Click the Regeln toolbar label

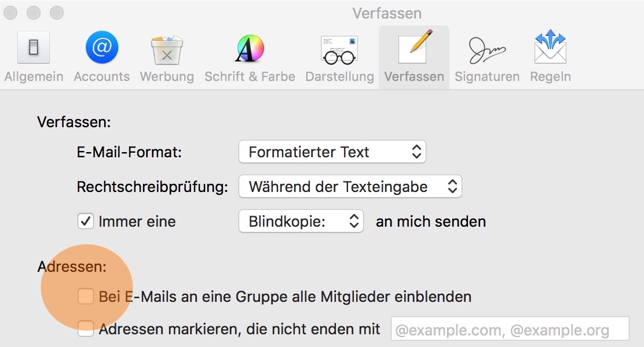click(550, 77)
